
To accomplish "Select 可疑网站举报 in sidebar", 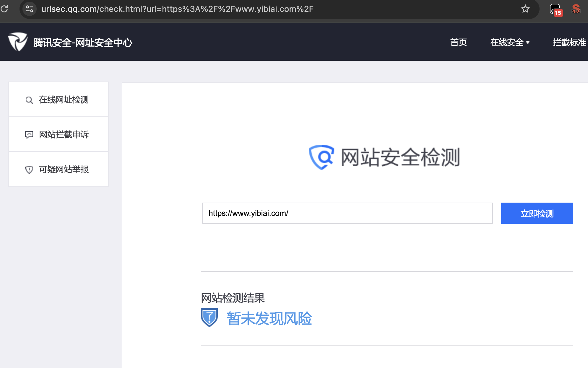I will [x=64, y=170].
